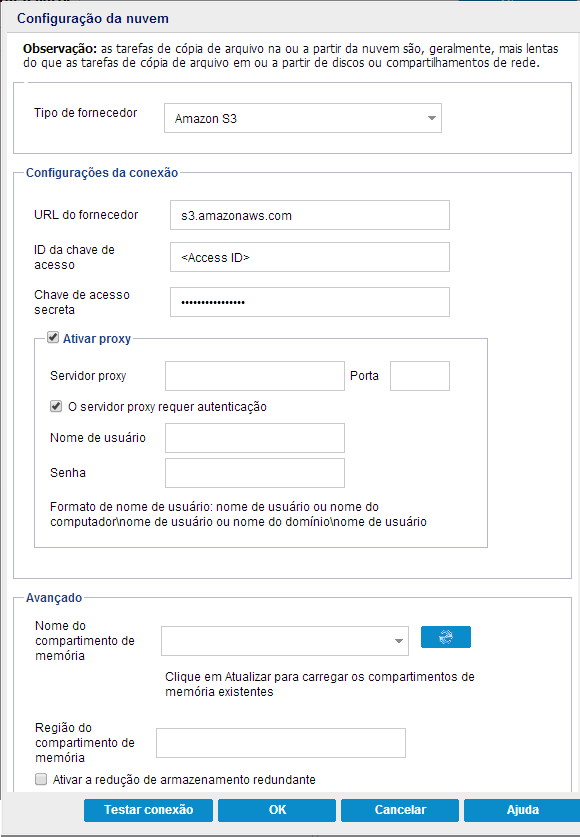Click the refresh buckets icon
This screenshot has width=580, height=837.
pos(445,637)
